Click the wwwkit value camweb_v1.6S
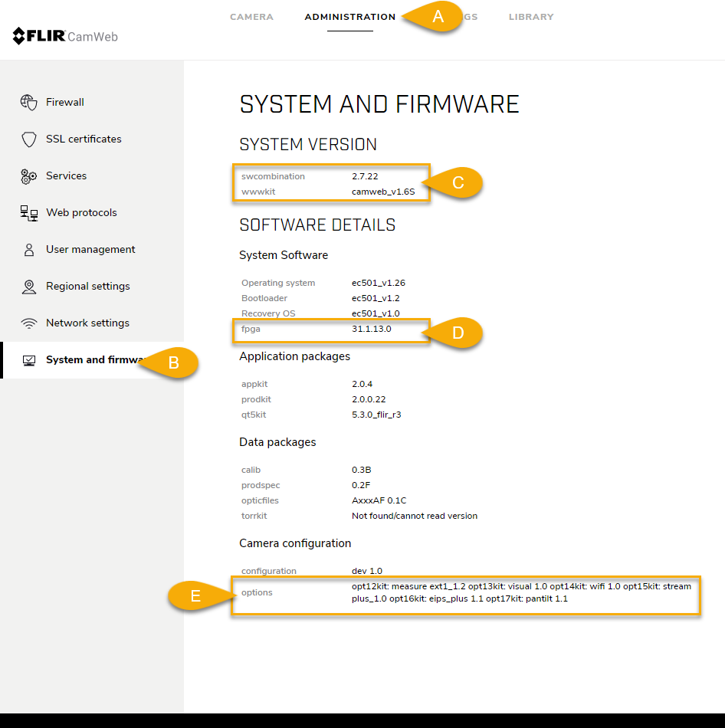This screenshot has height=728, width=725. [x=382, y=192]
